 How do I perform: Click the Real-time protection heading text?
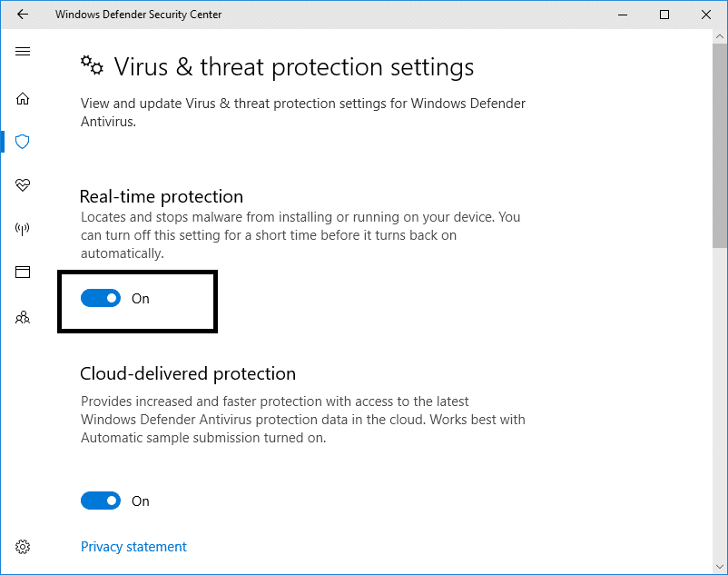(161, 196)
